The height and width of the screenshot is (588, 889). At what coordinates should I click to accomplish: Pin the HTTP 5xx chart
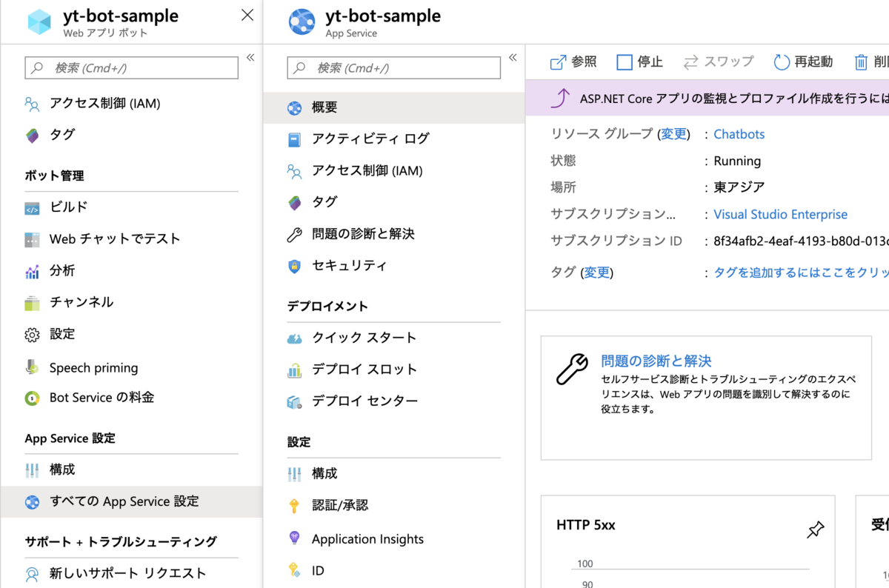pos(816,530)
